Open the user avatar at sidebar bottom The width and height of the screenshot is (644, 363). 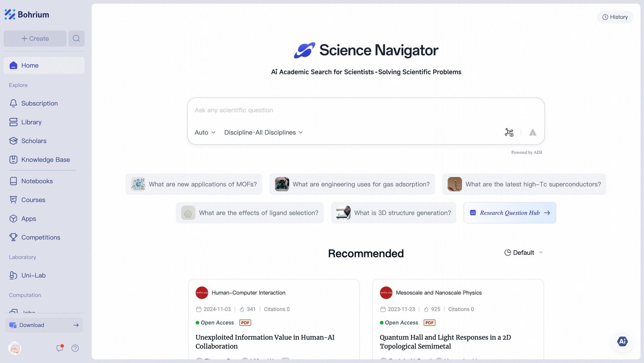coord(15,348)
